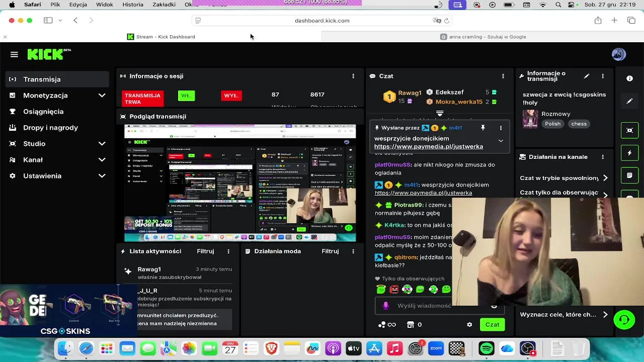Open the Wyznacz cele row chevron

click(x=605, y=315)
